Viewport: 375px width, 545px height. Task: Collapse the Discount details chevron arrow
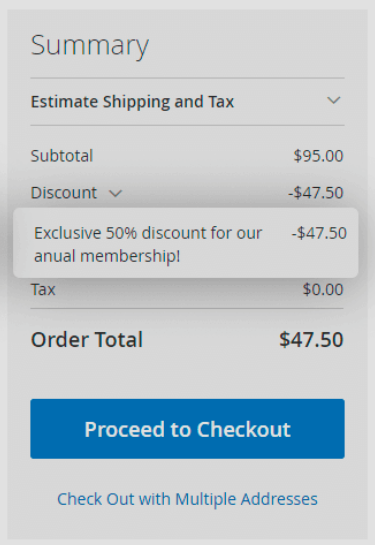coord(115,193)
